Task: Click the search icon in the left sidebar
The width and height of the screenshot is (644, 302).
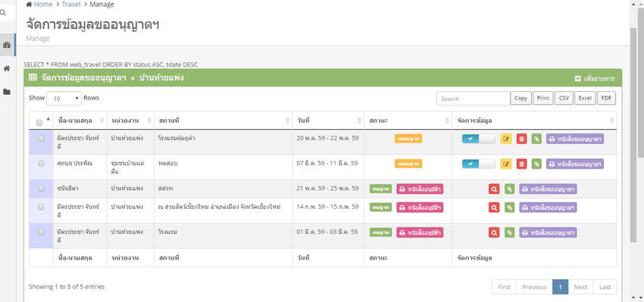Action: [x=3, y=13]
